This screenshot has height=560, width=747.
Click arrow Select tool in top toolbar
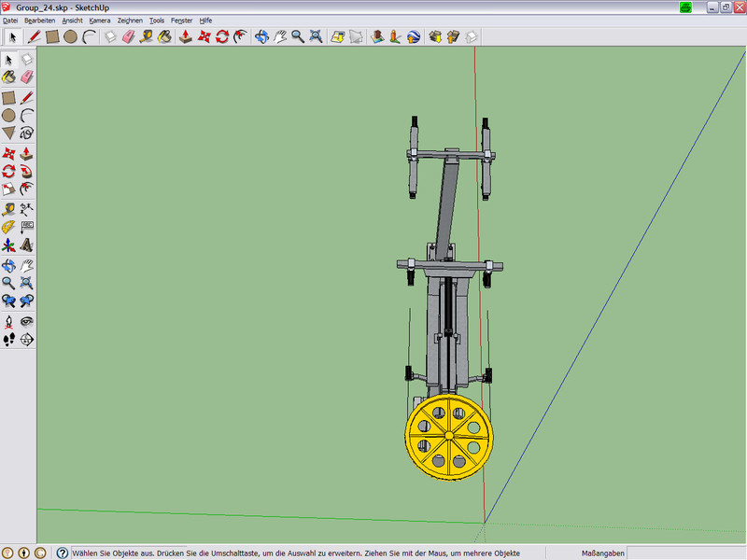[x=13, y=36]
